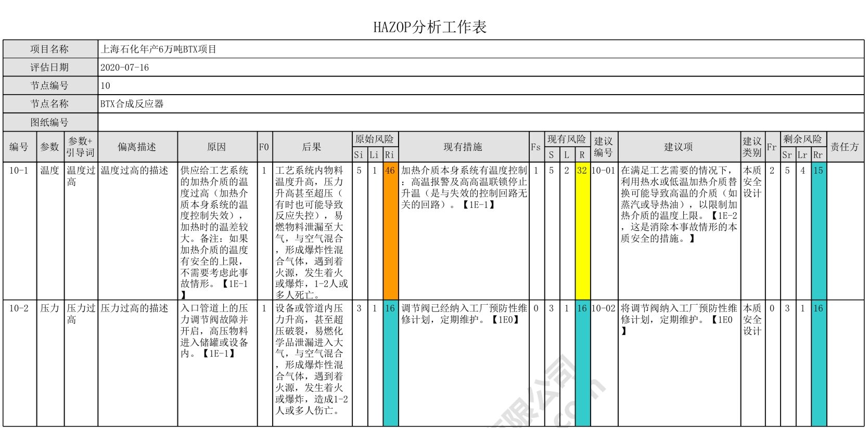Click the 压力过高的描述 cell
This screenshot has height=428, width=868.
137,363
